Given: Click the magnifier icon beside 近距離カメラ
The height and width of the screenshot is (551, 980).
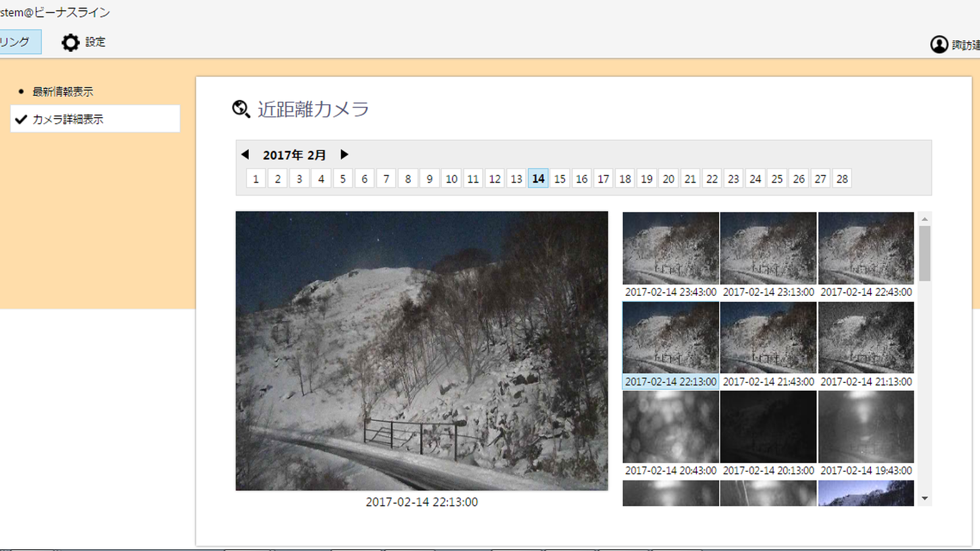Looking at the screenshot, I should coord(241,109).
